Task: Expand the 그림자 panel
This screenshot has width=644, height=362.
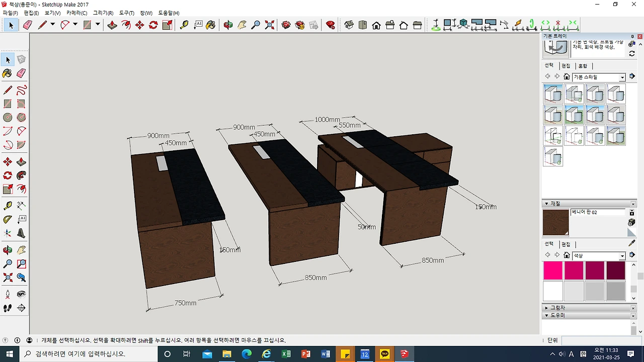Action: 546,308
